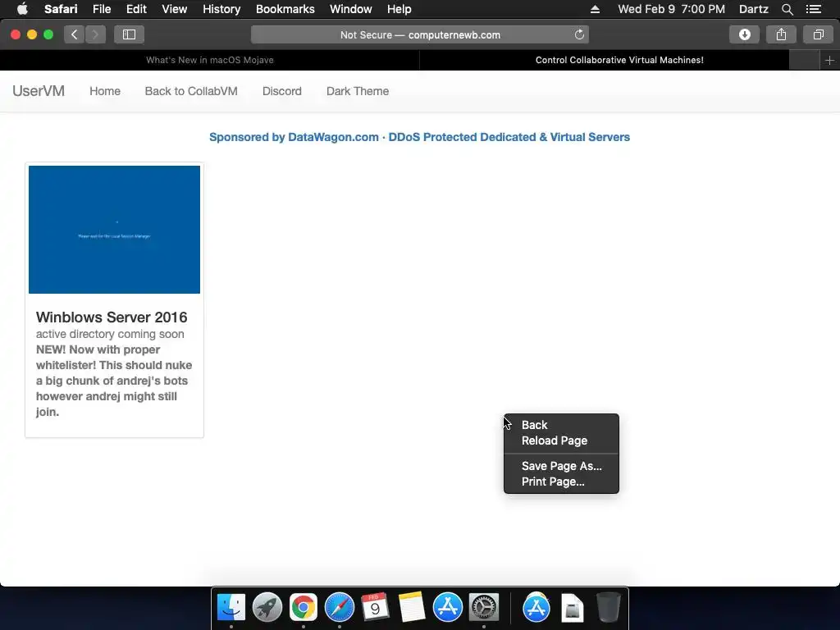Open the Winblows Server 2016 thumbnail
Image resolution: width=840 pixels, height=630 pixels.
114,230
